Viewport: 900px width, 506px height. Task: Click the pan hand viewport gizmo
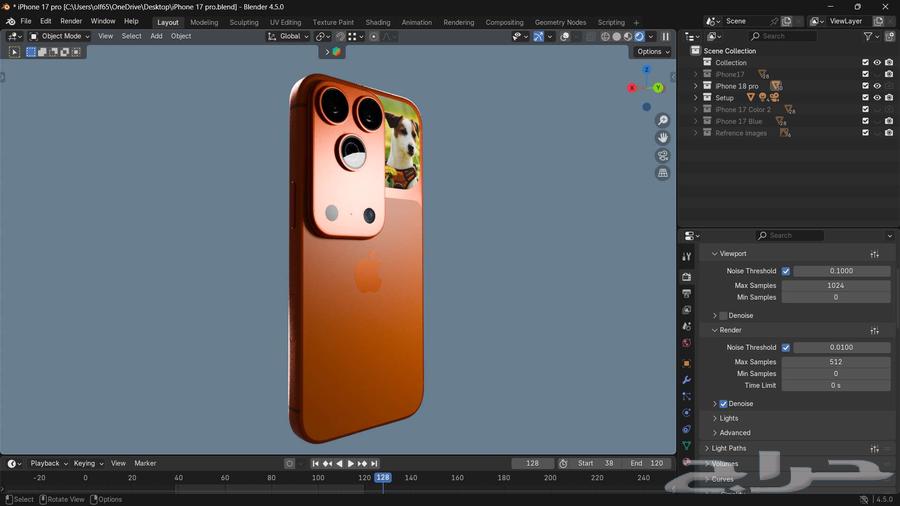tap(662, 138)
